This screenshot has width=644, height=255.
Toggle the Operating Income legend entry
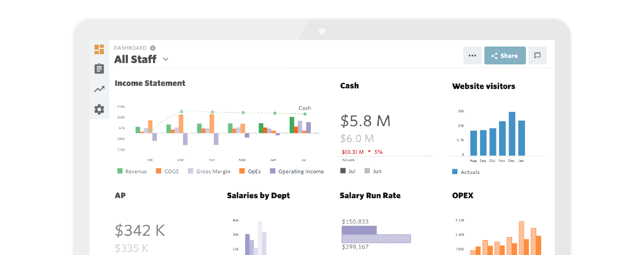click(297, 171)
